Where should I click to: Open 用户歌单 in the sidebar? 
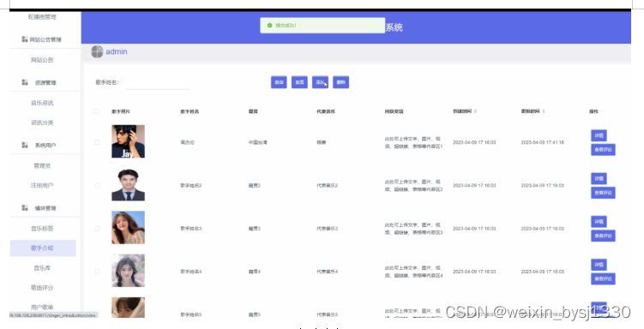coord(42,307)
